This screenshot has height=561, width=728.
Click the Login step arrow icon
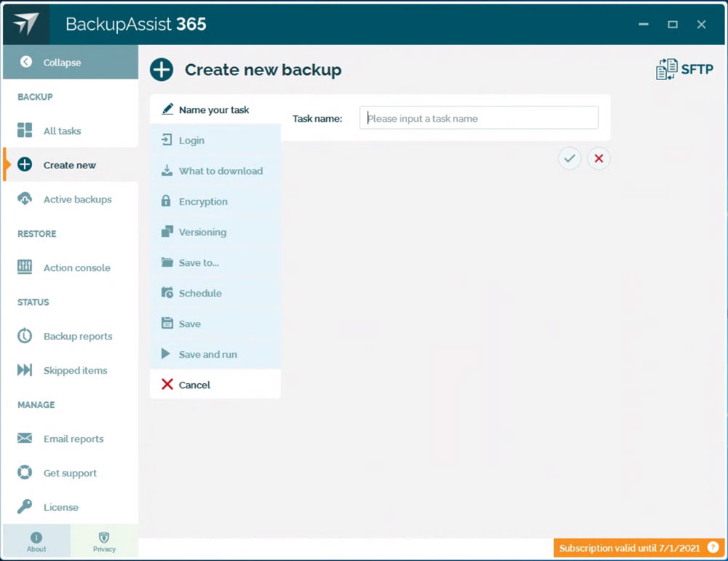point(167,139)
